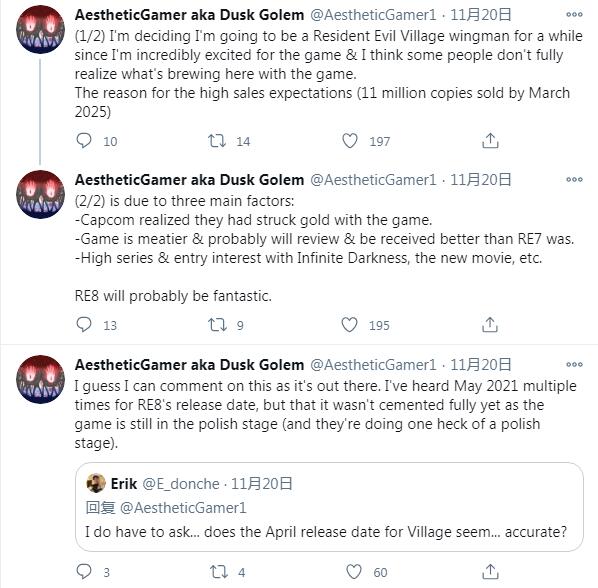The width and height of the screenshot is (598, 588).
Task: Reply to the (2/2) three main factors tweet
Action: (x=84, y=325)
